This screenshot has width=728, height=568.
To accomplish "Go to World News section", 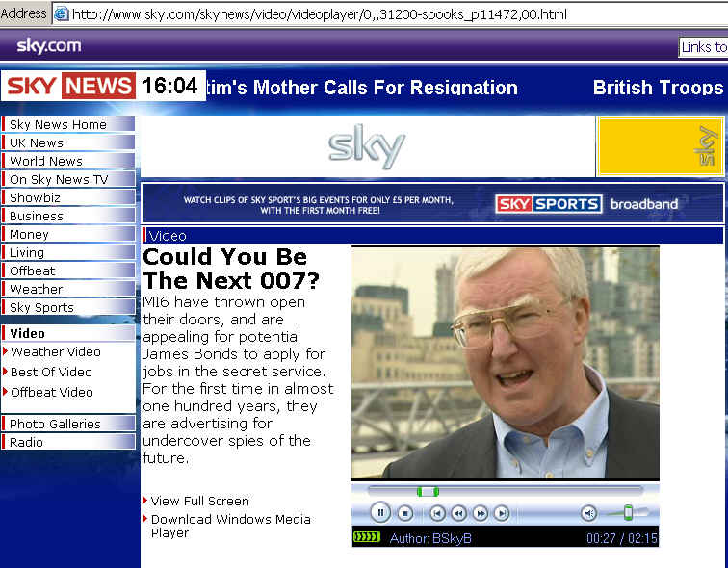I will (x=45, y=161).
